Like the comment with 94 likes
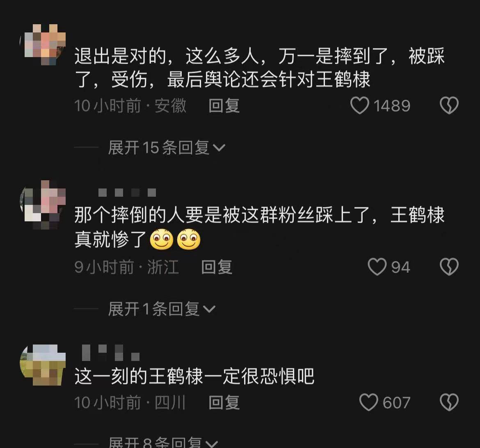This screenshot has height=448, width=480. pyautogui.click(x=377, y=267)
